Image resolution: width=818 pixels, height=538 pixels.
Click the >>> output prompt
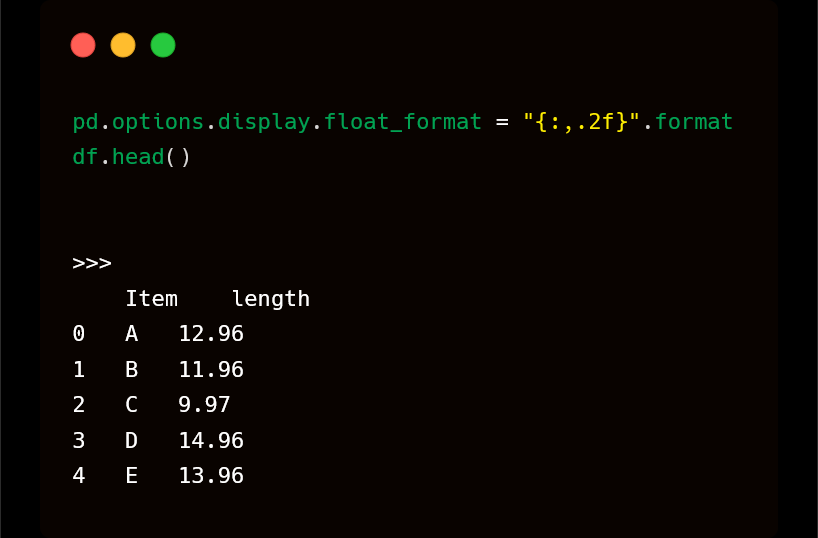92,263
